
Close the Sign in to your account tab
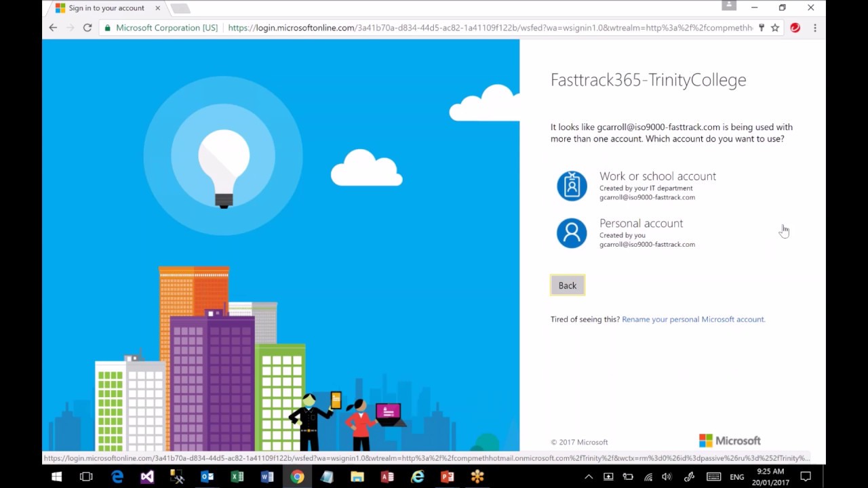tap(158, 8)
